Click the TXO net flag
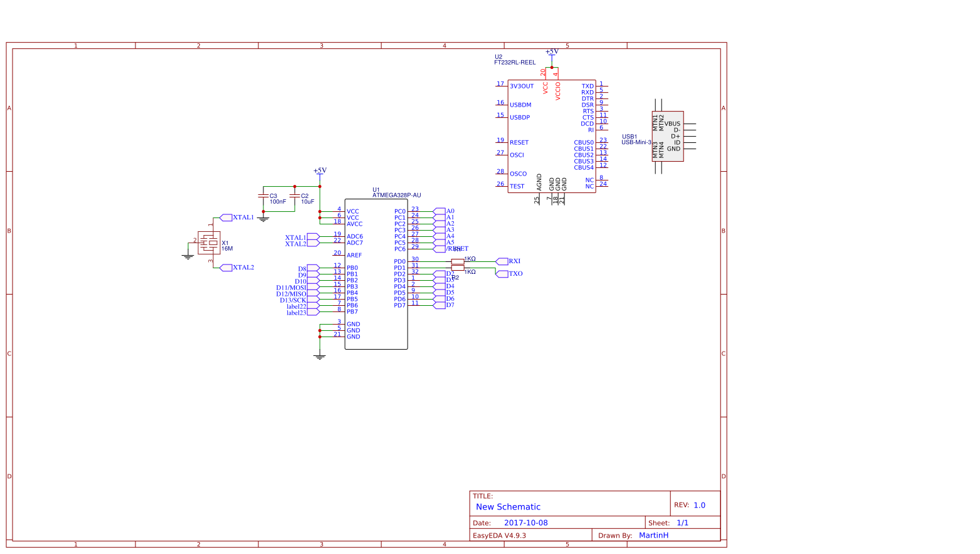Viewport: 980px width, 554px height. pos(503,274)
